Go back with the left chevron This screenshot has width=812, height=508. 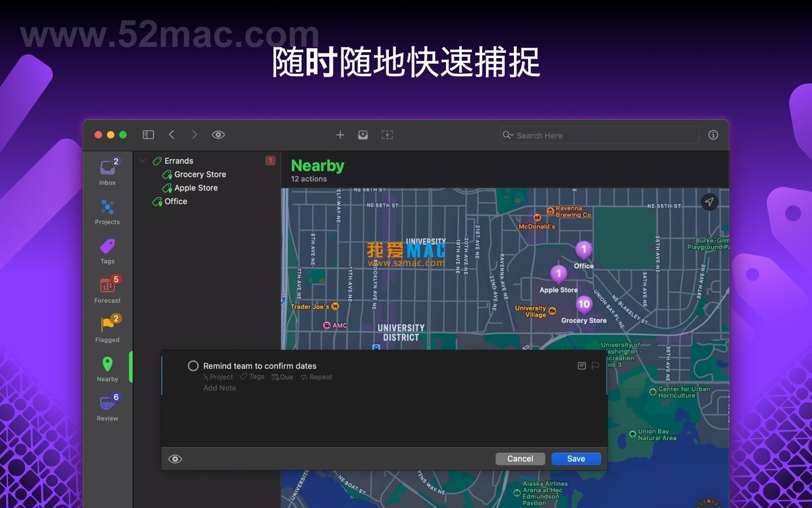coord(172,135)
